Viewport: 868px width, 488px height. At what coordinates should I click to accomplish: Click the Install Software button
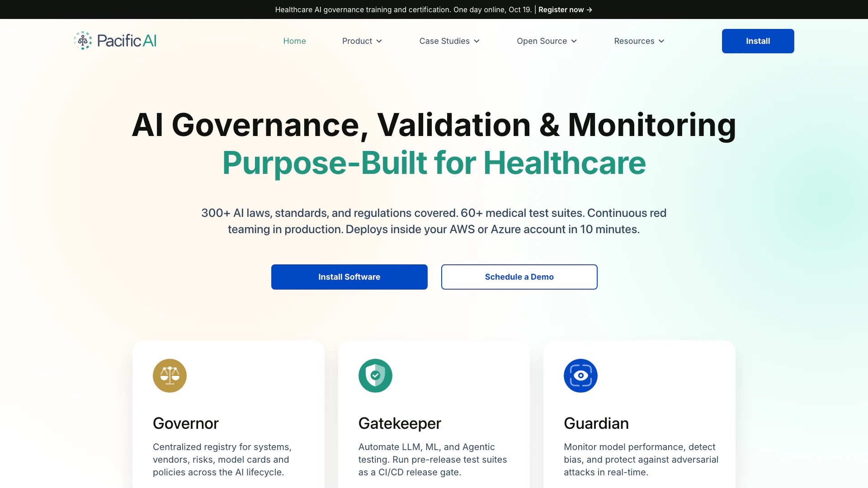[x=349, y=277]
